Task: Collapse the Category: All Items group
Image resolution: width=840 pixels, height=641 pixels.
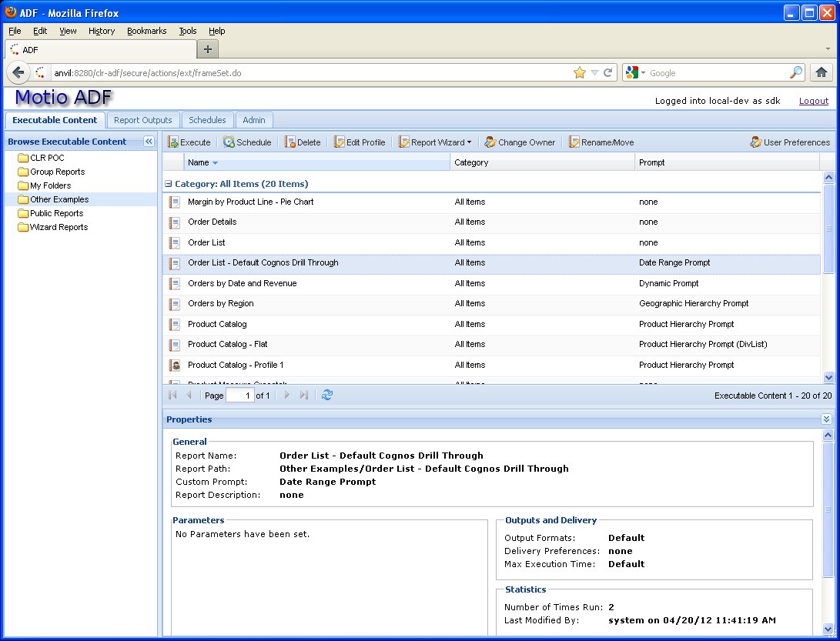Action: (168, 184)
